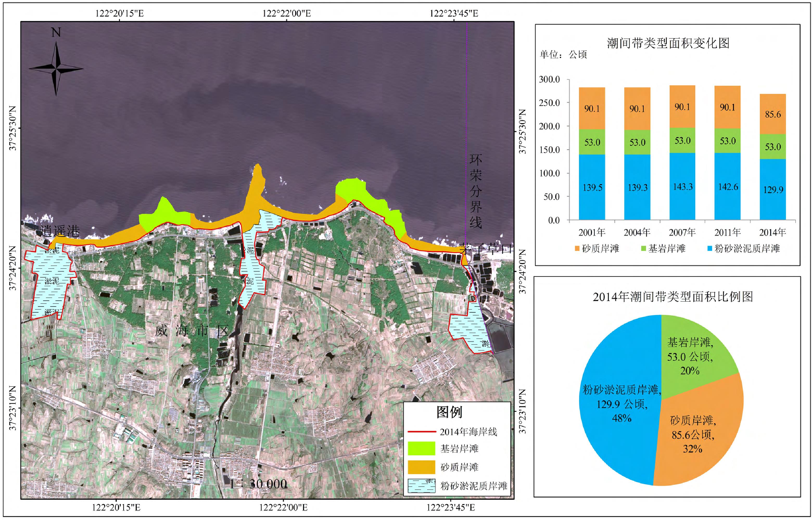The image size is (812, 520).
Task: Click the 2011年 axis label
Action: pyautogui.click(x=728, y=232)
